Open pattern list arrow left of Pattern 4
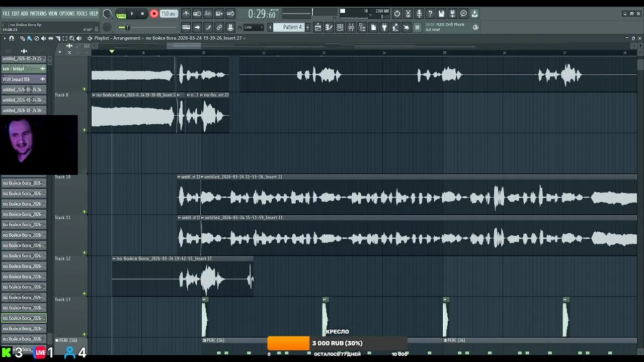This screenshot has width=644, height=362. coord(270,27)
